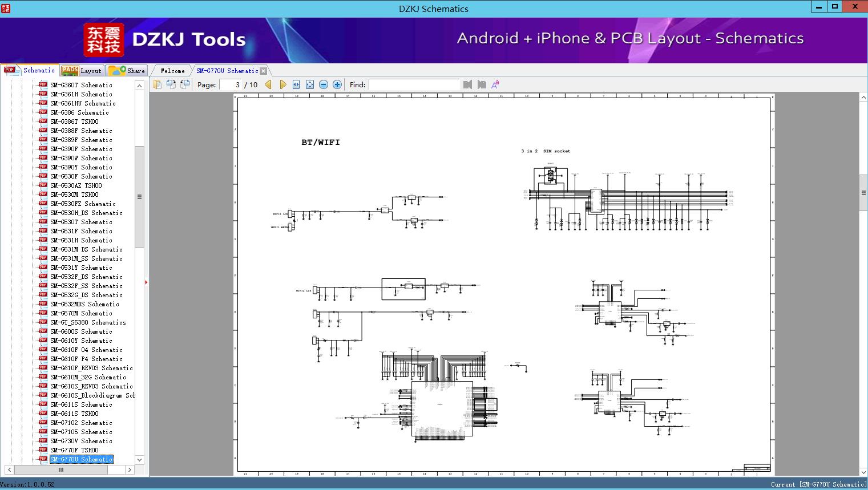
Task: Select SM-G770F TSHOO file
Action: click(x=74, y=450)
